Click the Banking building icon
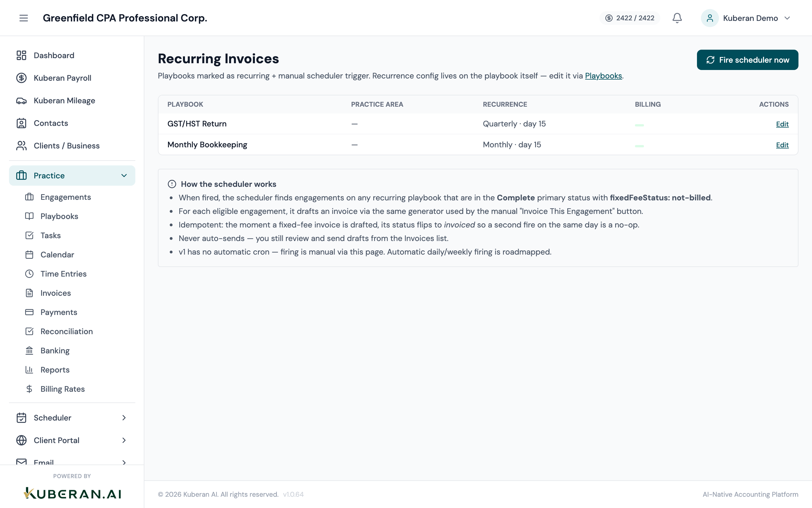Image resolution: width=812 pixels, height=508 pixels. (x=29, y=351)
